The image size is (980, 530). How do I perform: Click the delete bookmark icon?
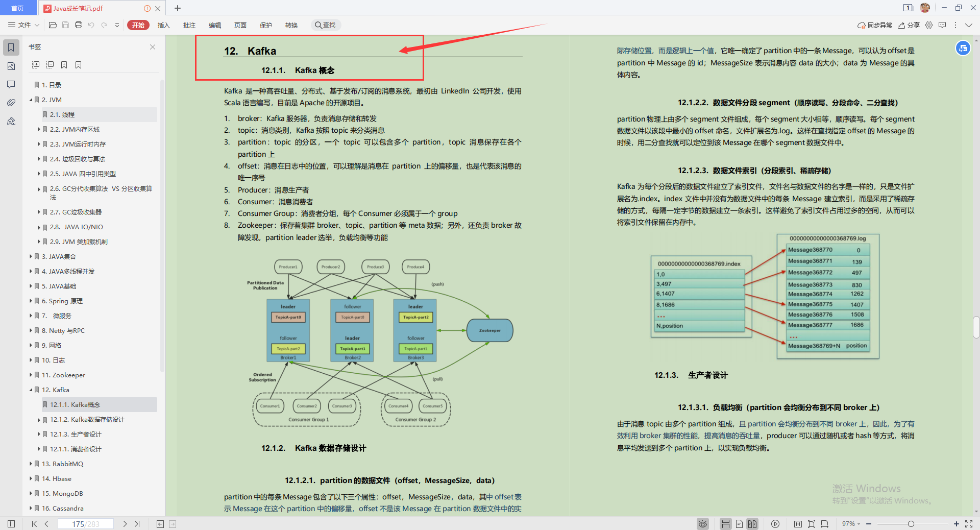pos(79,65)
